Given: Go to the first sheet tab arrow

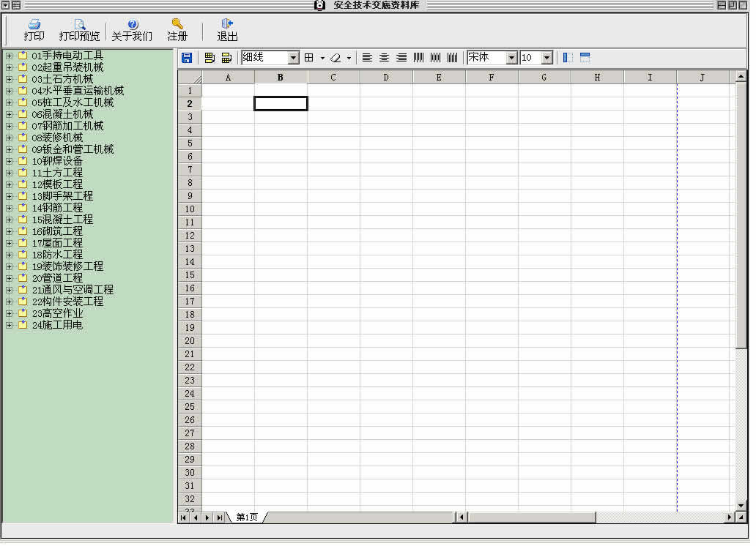Looking at the screenshot, I should [183, 518].
